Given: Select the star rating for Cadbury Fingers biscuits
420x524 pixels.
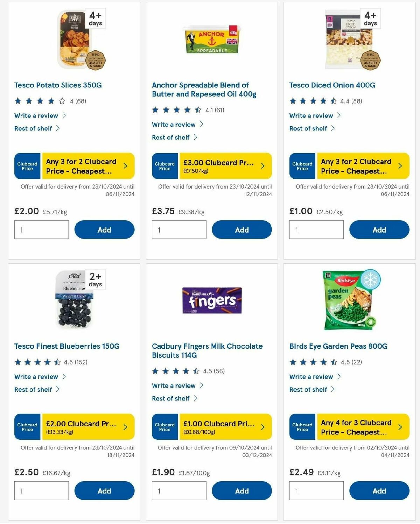Looking at the screenshot, I should click(174, 370).
